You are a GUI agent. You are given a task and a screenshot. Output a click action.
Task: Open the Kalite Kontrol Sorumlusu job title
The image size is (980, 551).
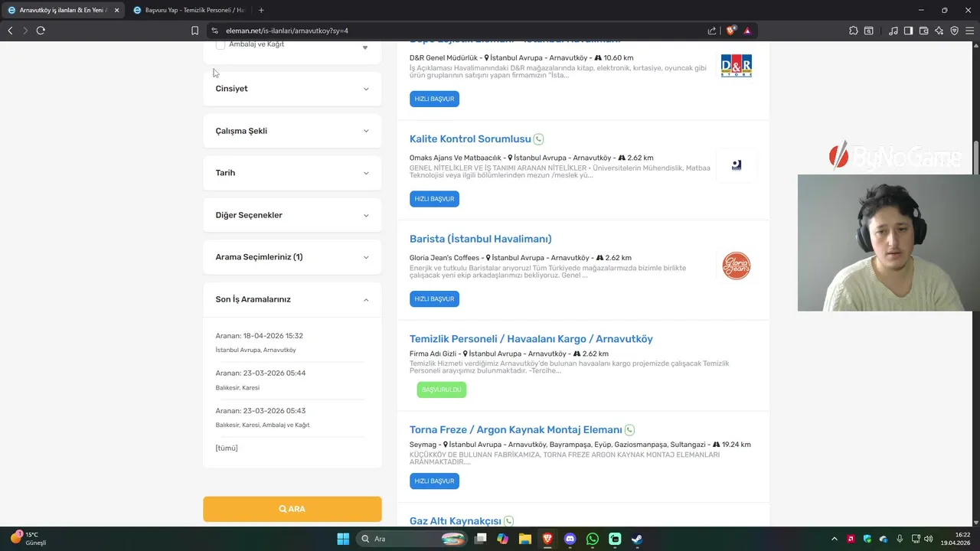coord(470,139)
